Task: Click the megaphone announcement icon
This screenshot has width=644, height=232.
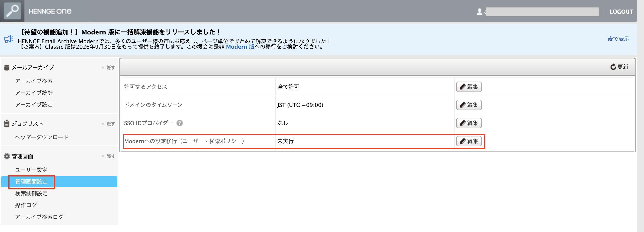Action: pyautogui.click(x=9, y=39)
